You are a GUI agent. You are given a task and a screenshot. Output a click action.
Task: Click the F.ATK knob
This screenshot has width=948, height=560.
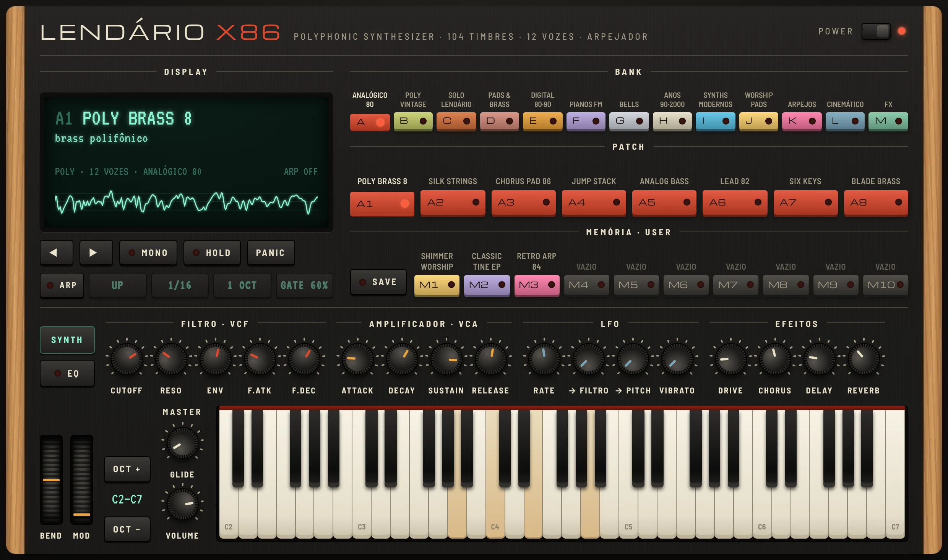point(260,359)
